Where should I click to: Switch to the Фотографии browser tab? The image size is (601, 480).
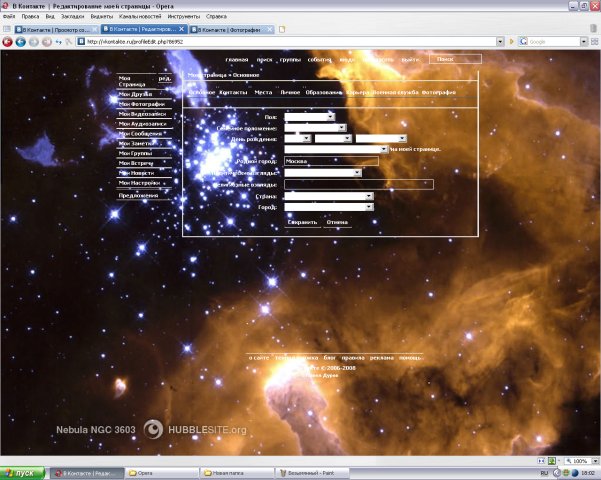[x=232, y=30]
